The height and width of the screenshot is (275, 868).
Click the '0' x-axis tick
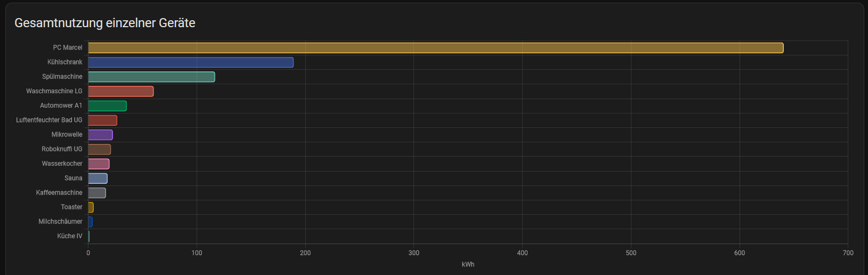(x=88, y=253)
